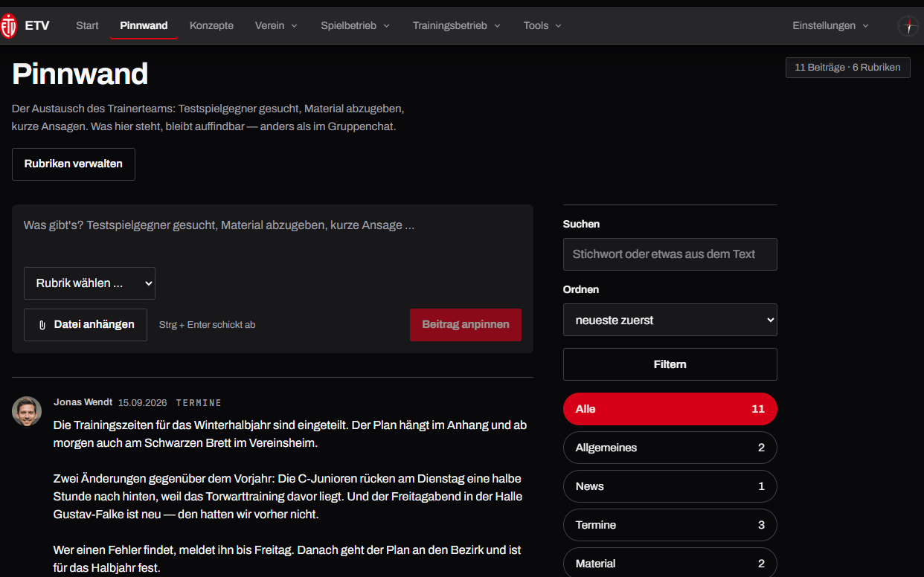924x577 pixels.
Task: Select the Termine filter in the sidebar
Action: [670, 525]
